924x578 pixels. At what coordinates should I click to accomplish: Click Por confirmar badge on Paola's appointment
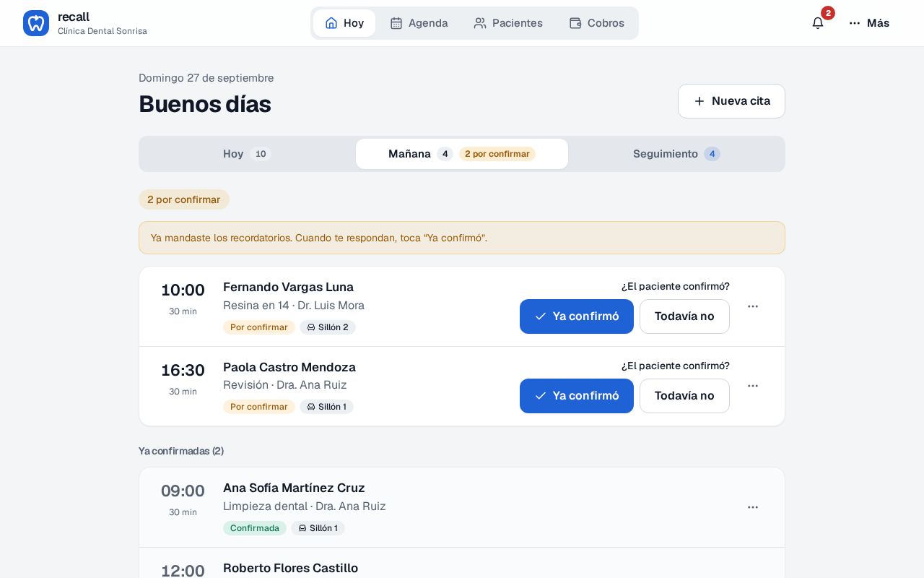point(259,407)
